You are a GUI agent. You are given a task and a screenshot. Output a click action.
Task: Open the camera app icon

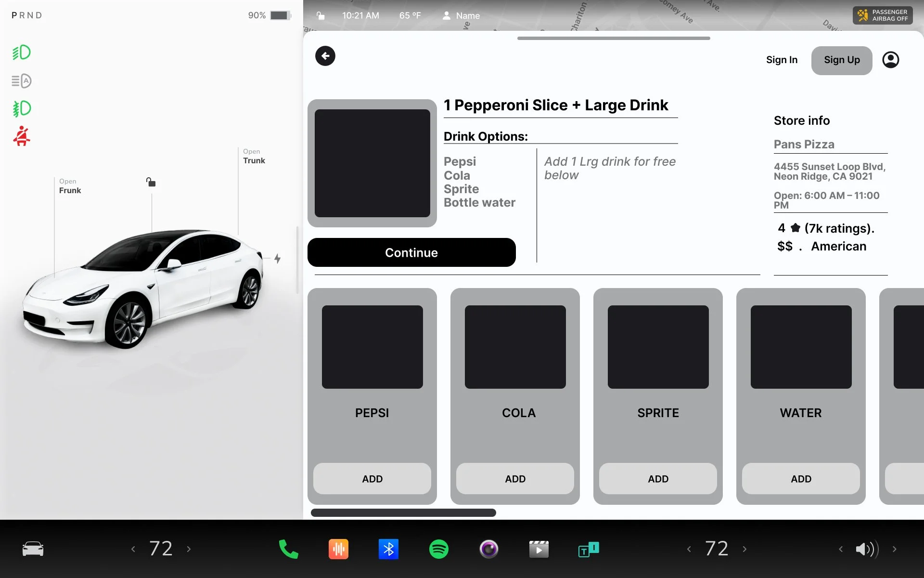point(488,549)
